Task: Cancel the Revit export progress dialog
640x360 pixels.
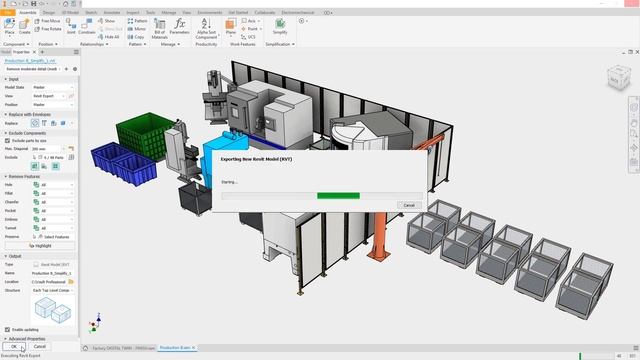Action: point(409,205)
